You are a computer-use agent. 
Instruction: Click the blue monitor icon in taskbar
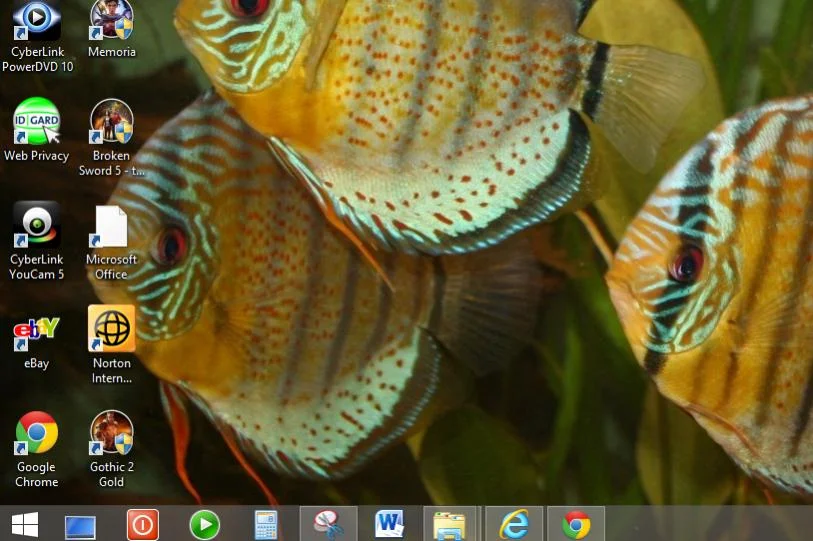[80, 525]
